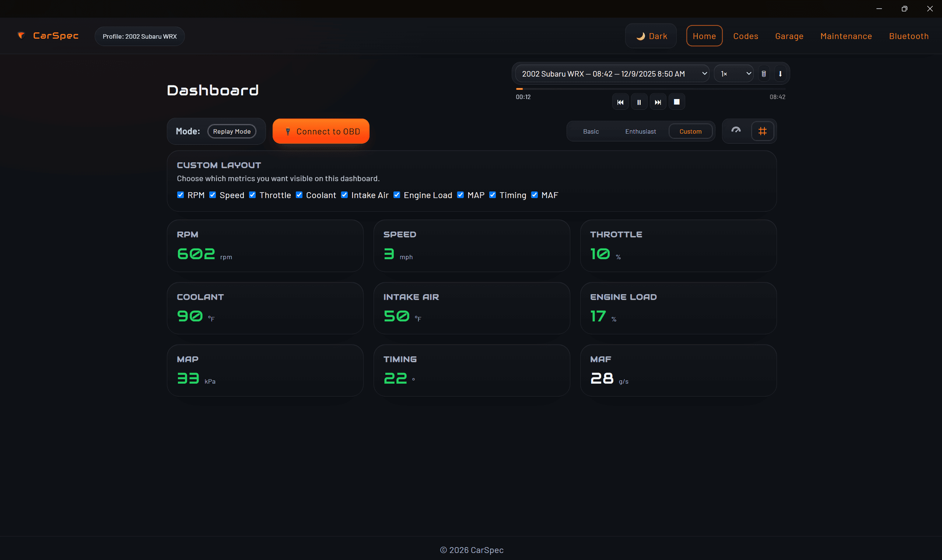Select the Enthusiast layout tab
942x560 pixels.
pyautogui.click(x=641, y=131)
